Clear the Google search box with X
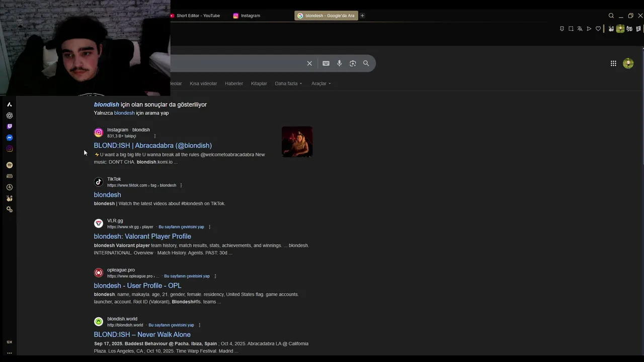Viewport: 644px width, 362px height. tap(309, 63)
